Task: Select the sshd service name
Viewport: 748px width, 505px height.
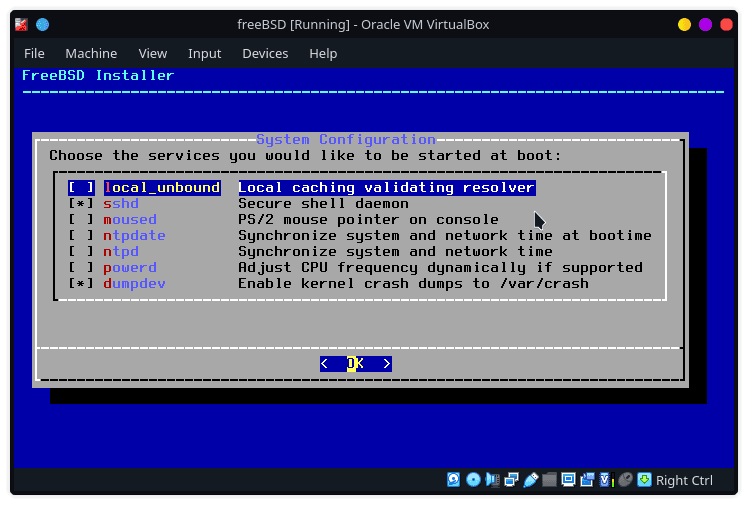Action: 121,204
